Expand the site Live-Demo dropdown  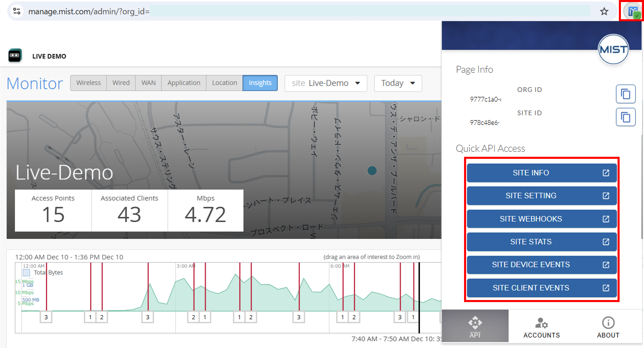(325, 83)
